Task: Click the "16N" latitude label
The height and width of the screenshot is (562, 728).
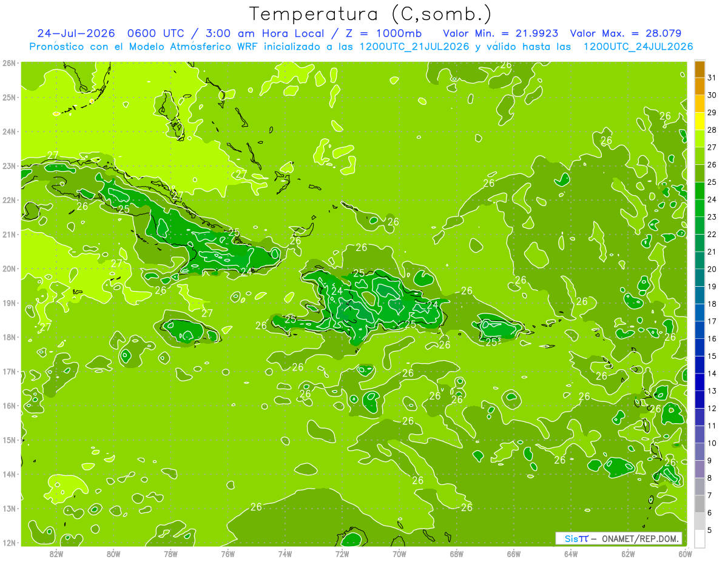Action: point(9,406)
